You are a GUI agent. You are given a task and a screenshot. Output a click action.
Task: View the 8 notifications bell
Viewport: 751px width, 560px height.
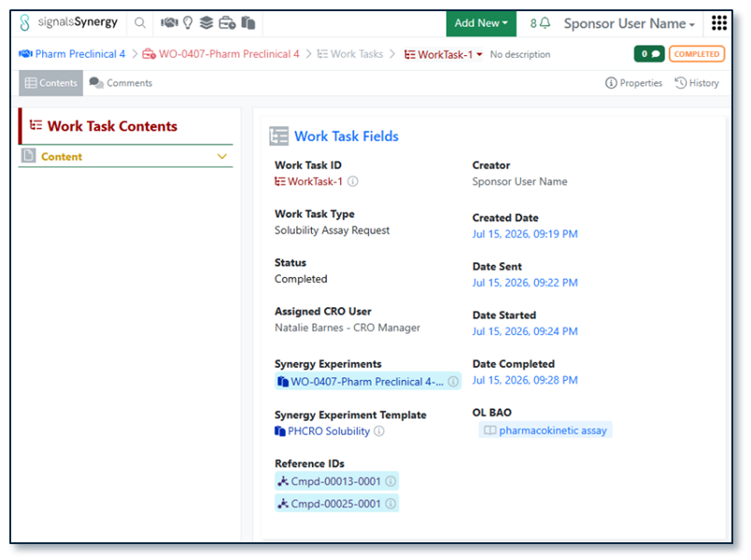click(x=540, y=23)
